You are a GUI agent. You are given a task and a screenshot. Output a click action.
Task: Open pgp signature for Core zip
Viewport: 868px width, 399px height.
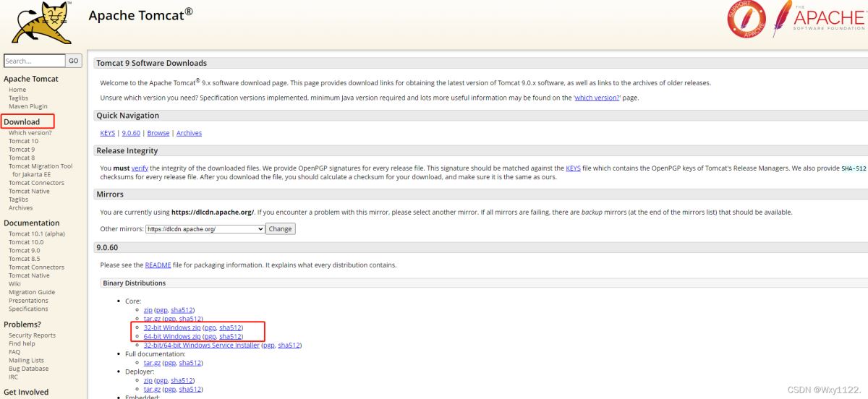tap(161, 310)
